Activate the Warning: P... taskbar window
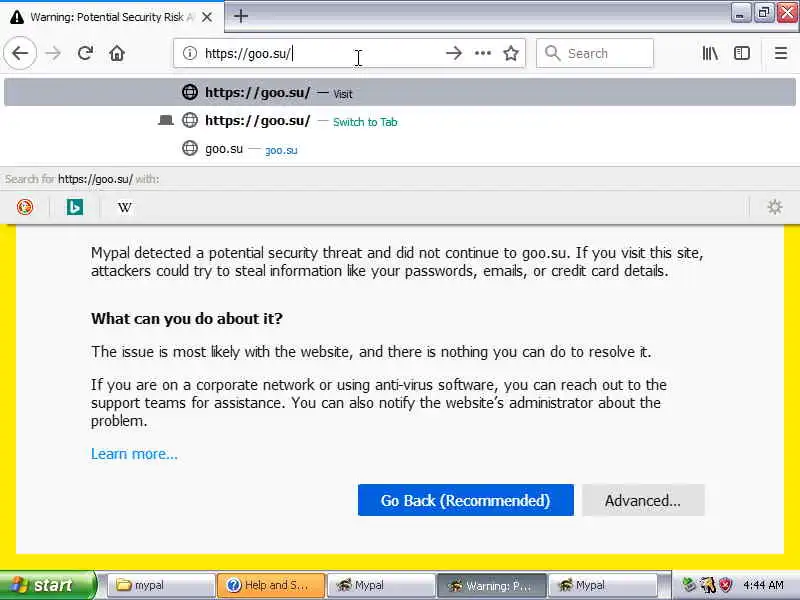 click(x=492, y=585)
